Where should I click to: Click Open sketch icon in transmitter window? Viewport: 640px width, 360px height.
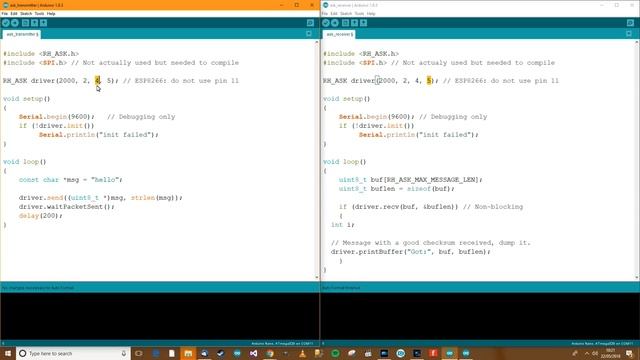[x=34, y=23]
